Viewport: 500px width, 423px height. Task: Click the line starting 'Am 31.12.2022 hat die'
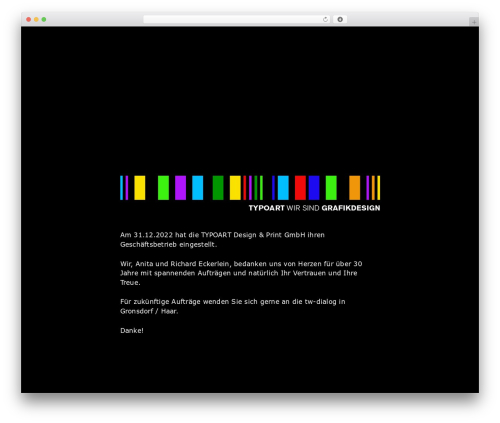tap(222, 235)
